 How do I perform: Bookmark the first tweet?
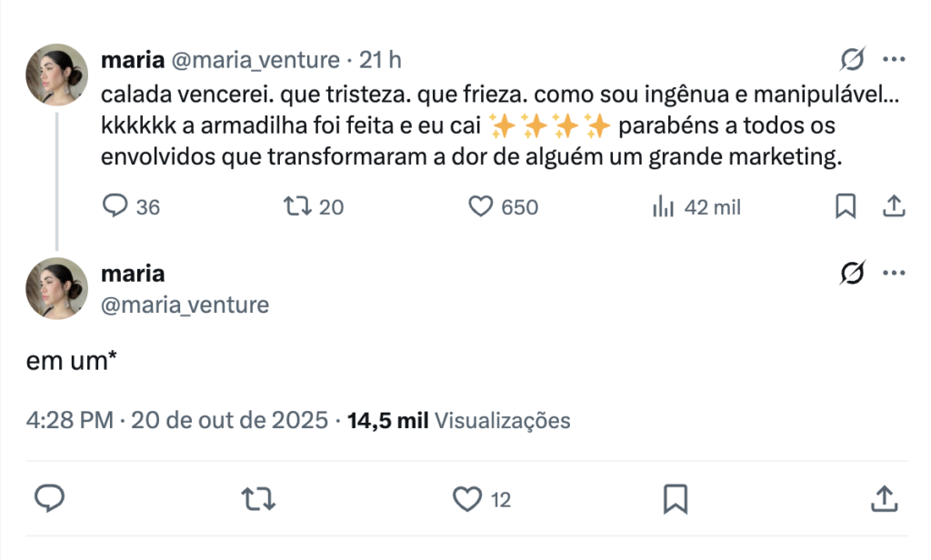(846, 207)
